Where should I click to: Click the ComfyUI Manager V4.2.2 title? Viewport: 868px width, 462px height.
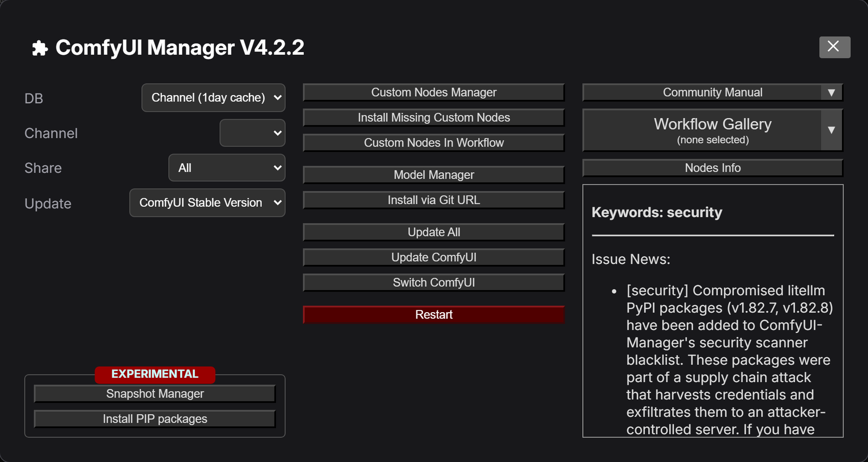click(x=180, y=48)
